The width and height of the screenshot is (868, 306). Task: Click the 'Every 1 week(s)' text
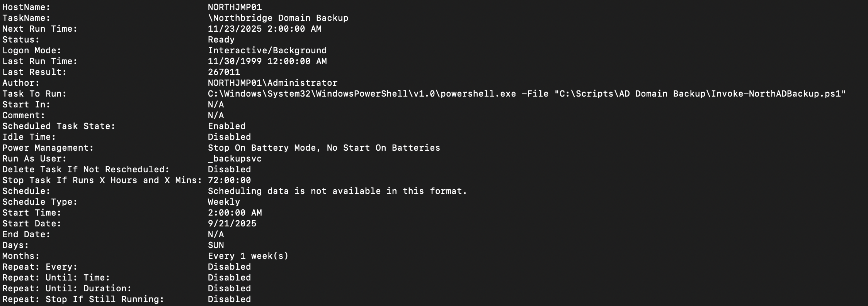point(248,256)
